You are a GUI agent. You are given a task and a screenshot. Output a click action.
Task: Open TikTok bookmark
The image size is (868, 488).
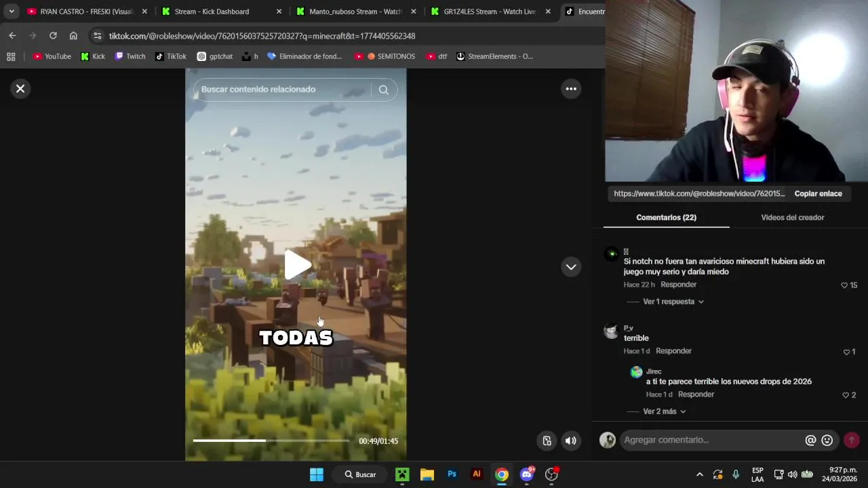point(171,56)
